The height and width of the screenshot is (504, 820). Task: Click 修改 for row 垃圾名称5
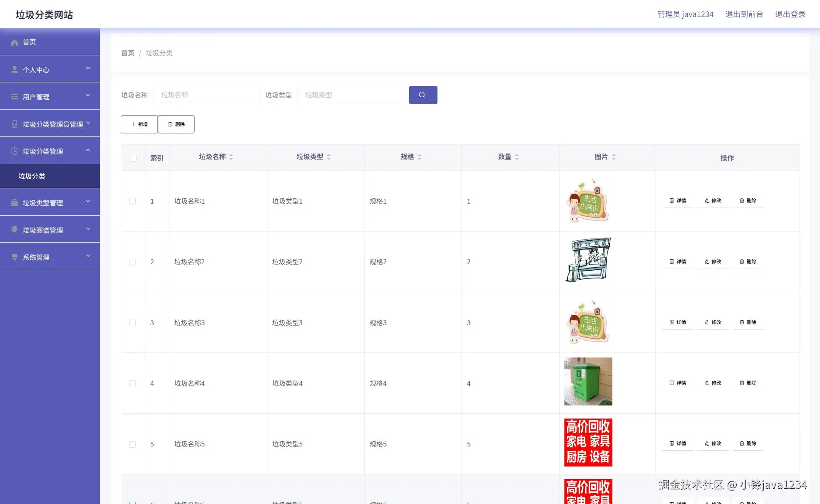[713, 444]
